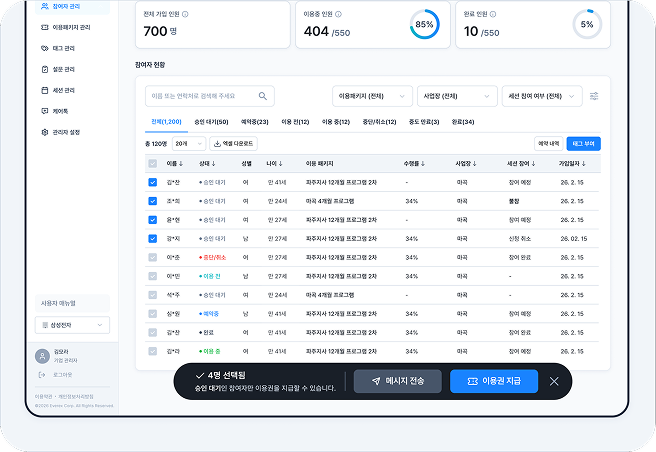Viewport: 656px width, 452px height.
Task: Click info icon beside 이용중 인원
Action: pyautogui.click(x=338, y=14)
